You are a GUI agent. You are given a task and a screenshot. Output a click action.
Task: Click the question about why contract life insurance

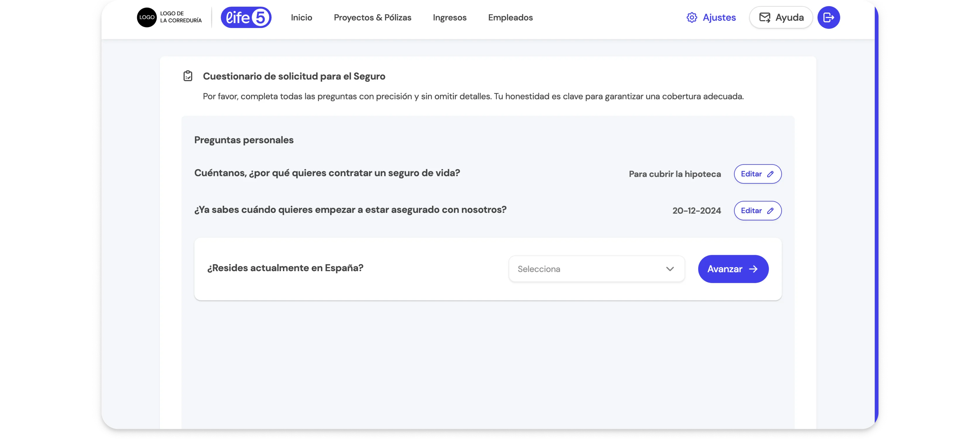pyautogui.click(x=327, y=173)
